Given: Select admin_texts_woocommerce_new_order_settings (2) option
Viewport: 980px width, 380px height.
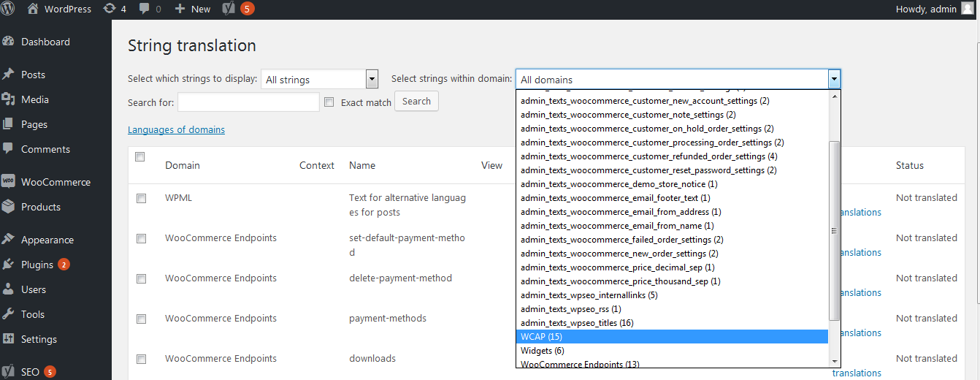Looking at the screenshot, I should click(672, 253).
